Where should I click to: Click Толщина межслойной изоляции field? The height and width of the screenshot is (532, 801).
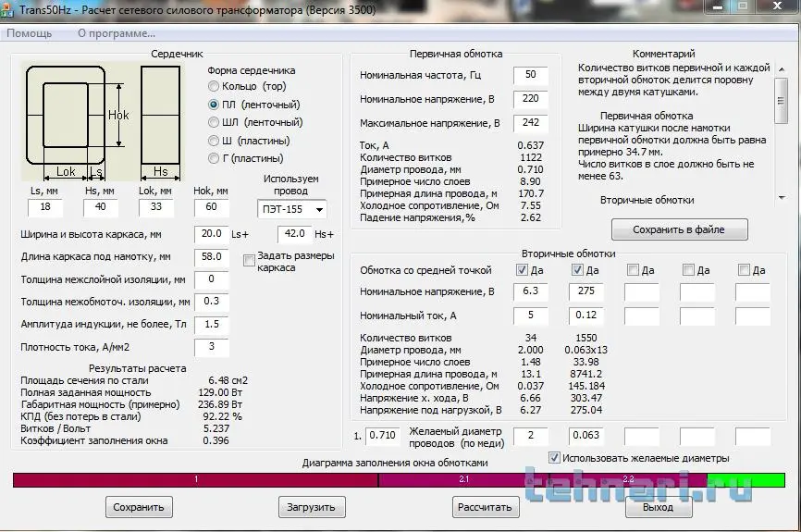point(211,279)
